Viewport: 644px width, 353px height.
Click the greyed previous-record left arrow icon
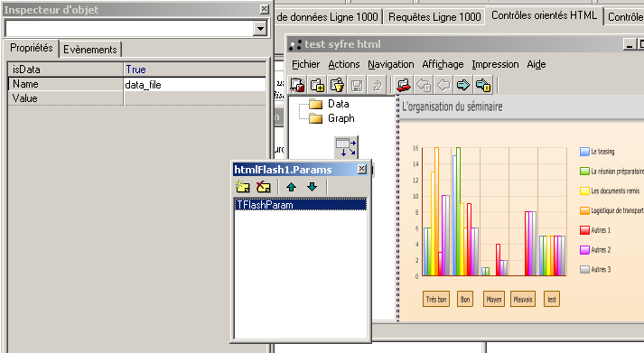click(443, 85)
